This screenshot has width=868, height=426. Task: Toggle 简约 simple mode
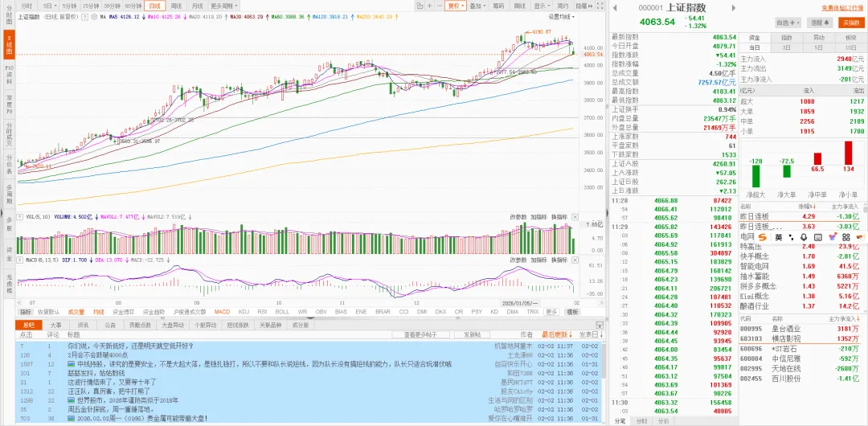pyautogui.click(x=563, y=6)
